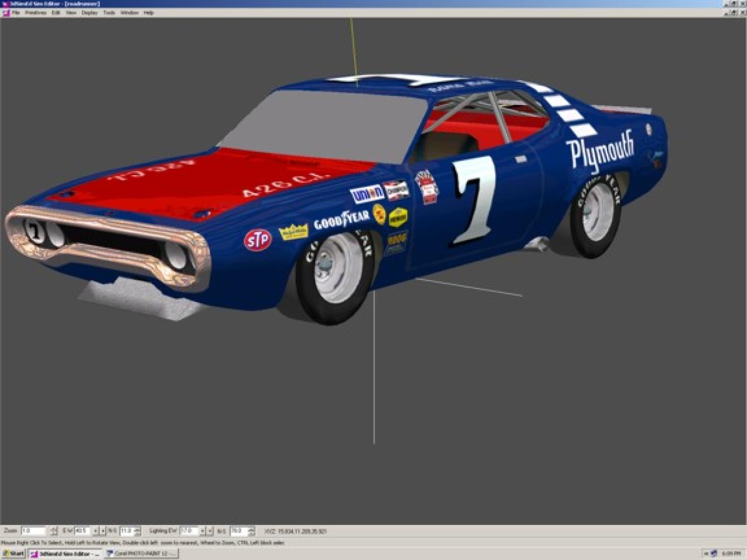Click the system tray network icon

(x=713, y=553)
